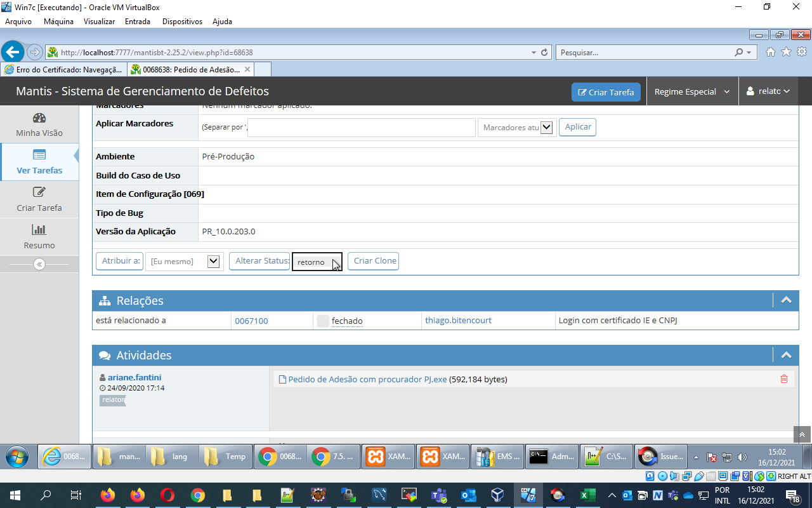Open ariane.fantini user link
The image size is (812, 508).
(x=134, y=377)
